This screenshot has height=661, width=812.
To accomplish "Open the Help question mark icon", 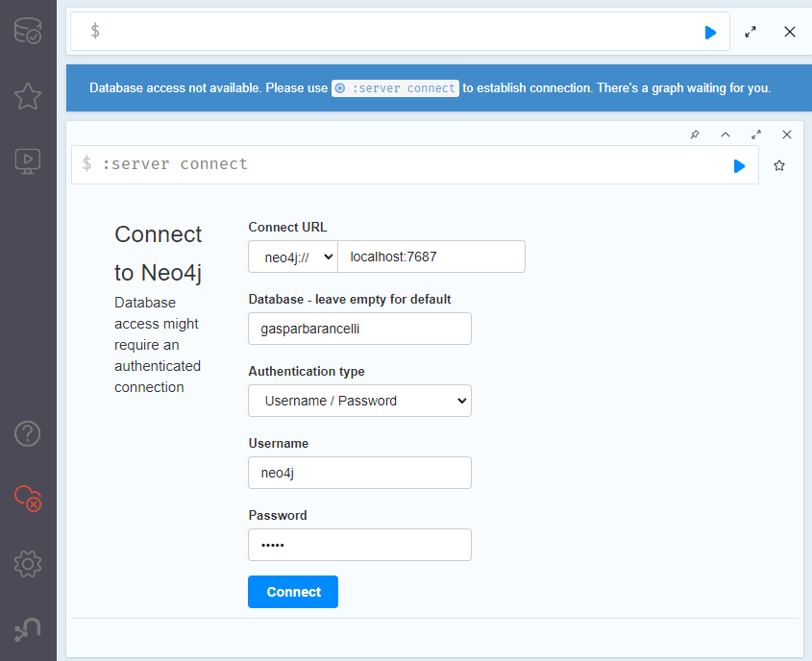I will coord(28,433).
